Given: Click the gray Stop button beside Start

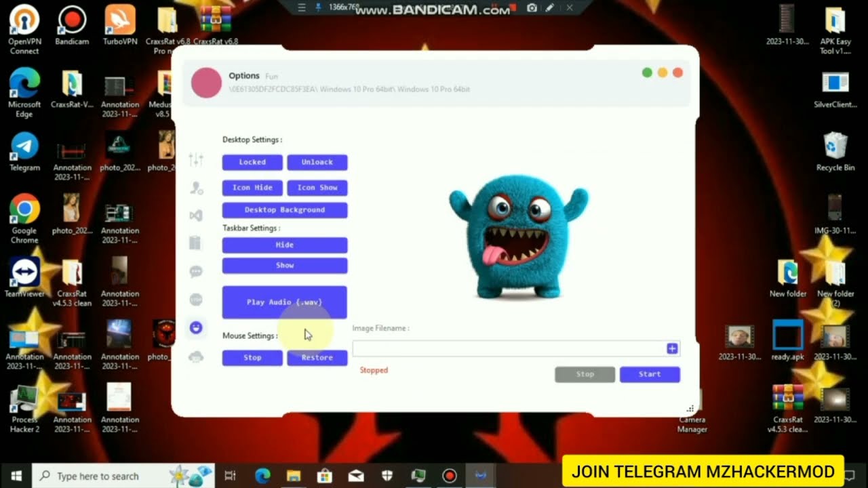Looking at the screenshot, I should pos(585,374).
